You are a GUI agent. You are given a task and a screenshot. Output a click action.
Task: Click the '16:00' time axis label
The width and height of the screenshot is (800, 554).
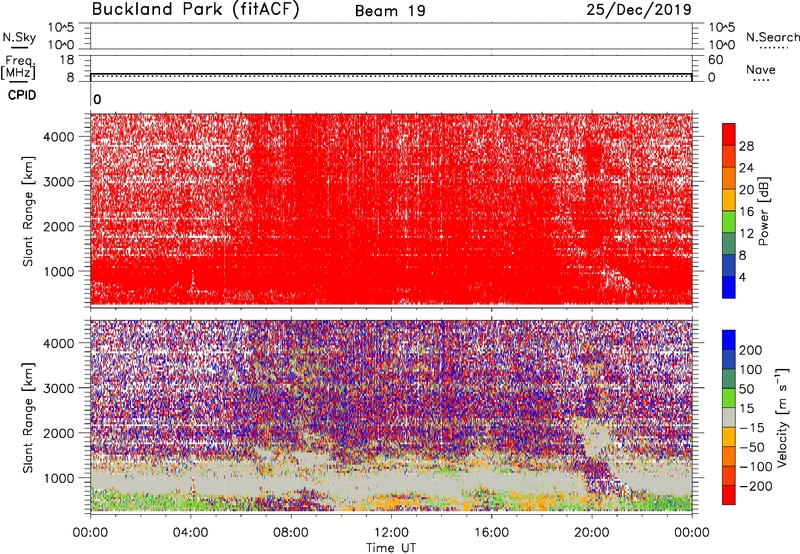(491, 533)
